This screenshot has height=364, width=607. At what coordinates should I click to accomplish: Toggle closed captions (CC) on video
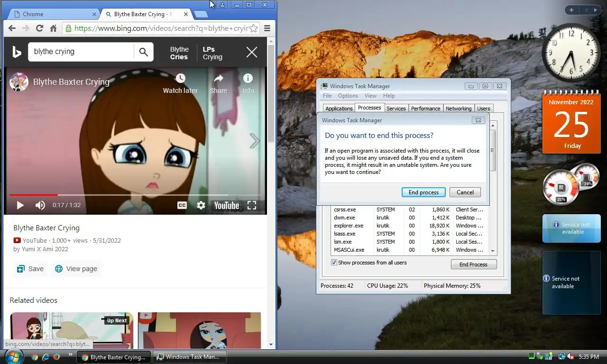point(182,205)
